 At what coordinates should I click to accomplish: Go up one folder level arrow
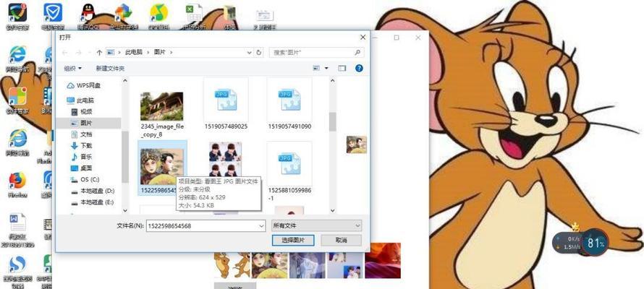[99, 53]
